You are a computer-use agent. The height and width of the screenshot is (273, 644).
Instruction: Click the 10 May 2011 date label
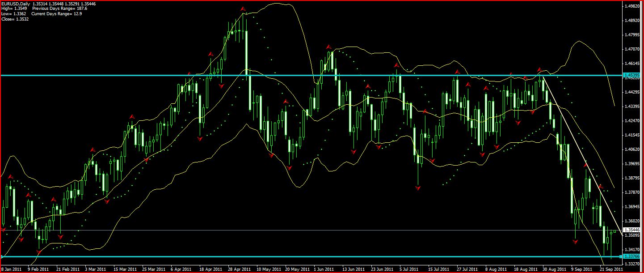269,269
